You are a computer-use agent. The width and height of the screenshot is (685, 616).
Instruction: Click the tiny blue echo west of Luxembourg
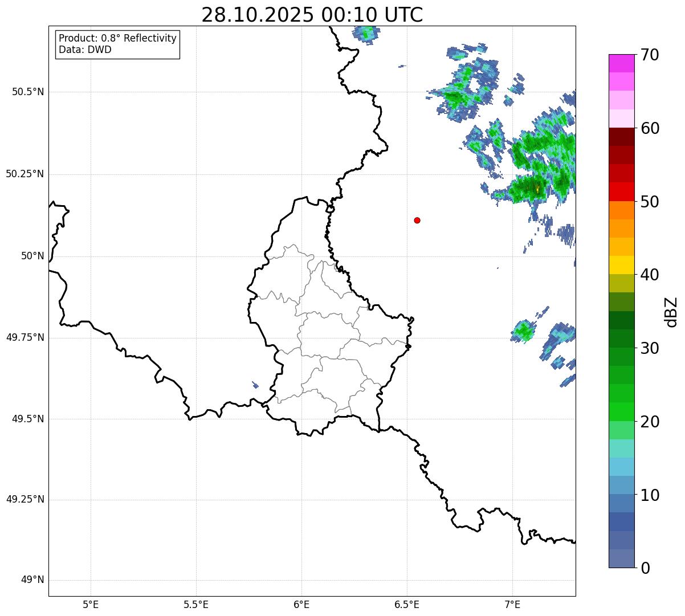pyautogui.click(x=255, y=385)
